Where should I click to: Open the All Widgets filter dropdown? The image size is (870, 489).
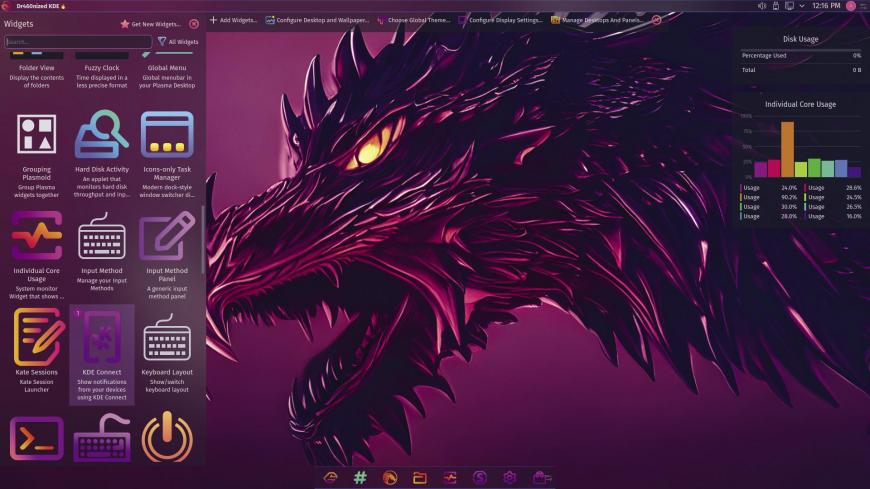pyautogui.click(x=178, y=42)
